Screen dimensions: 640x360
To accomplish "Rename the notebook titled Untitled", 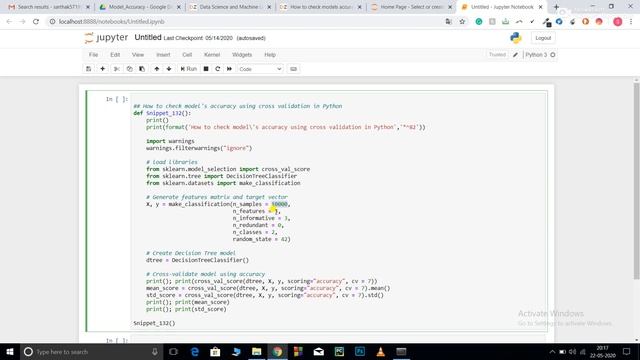I will [148, 38].
